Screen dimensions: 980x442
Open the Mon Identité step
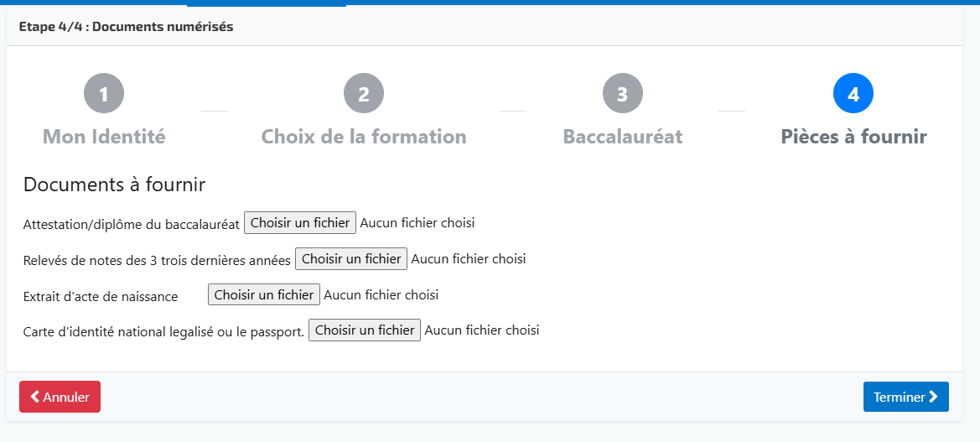click(x=104, y=137)
